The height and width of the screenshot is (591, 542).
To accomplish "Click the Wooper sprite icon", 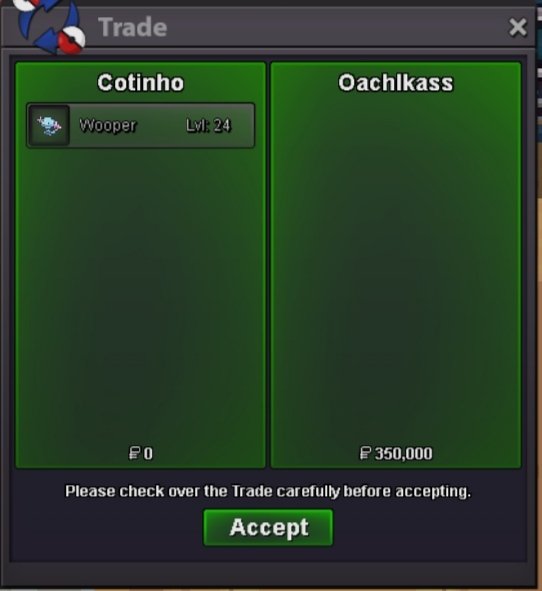I will pyautogui.click(x=49, y=126).
